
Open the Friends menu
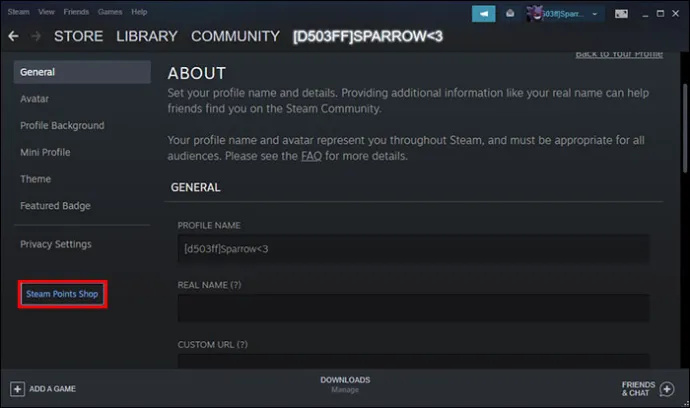[76, 12]
